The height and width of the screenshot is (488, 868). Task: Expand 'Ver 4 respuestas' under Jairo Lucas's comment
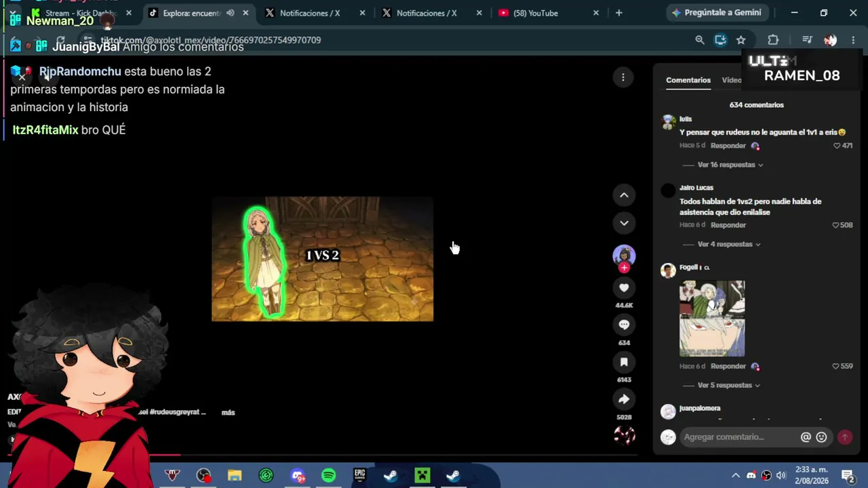[x=728, y=244]
